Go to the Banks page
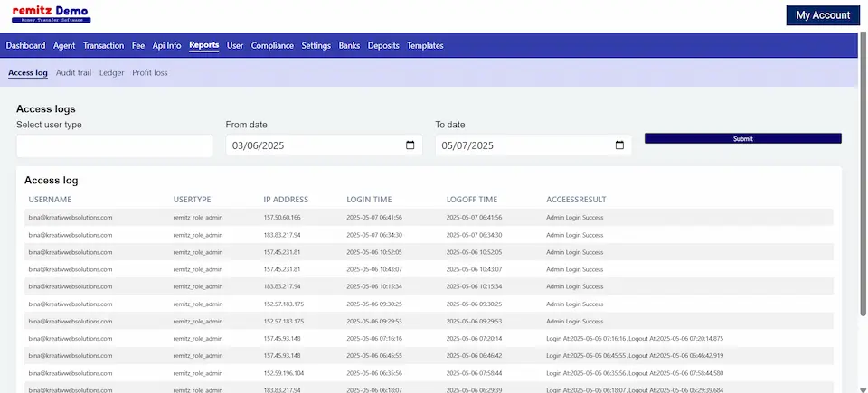 (x=349, y=45)
